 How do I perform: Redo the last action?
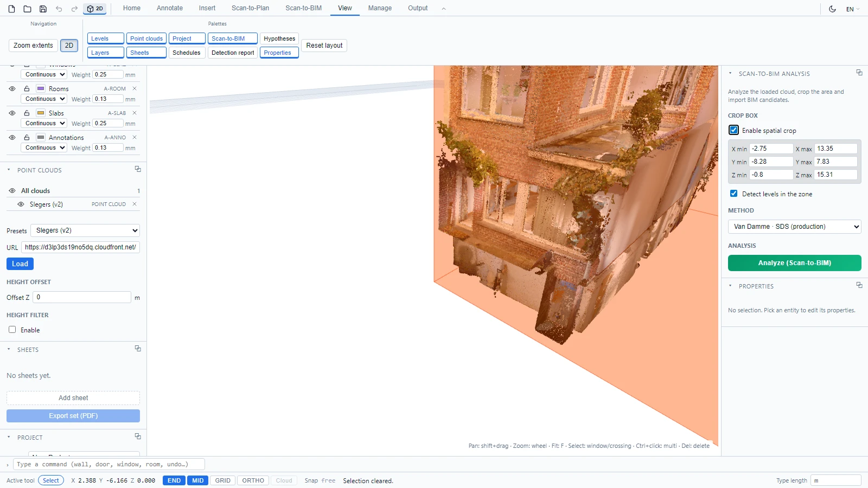click(74, 9)
